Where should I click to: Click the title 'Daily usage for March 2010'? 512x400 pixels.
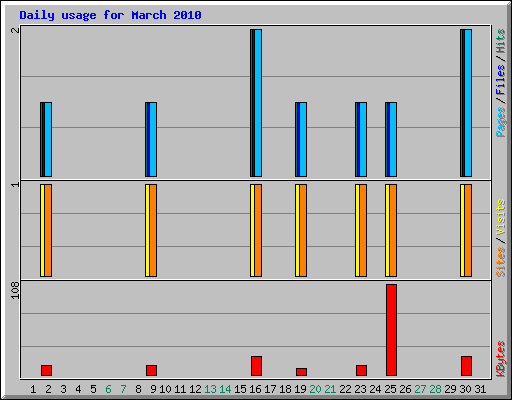(110, 15)
